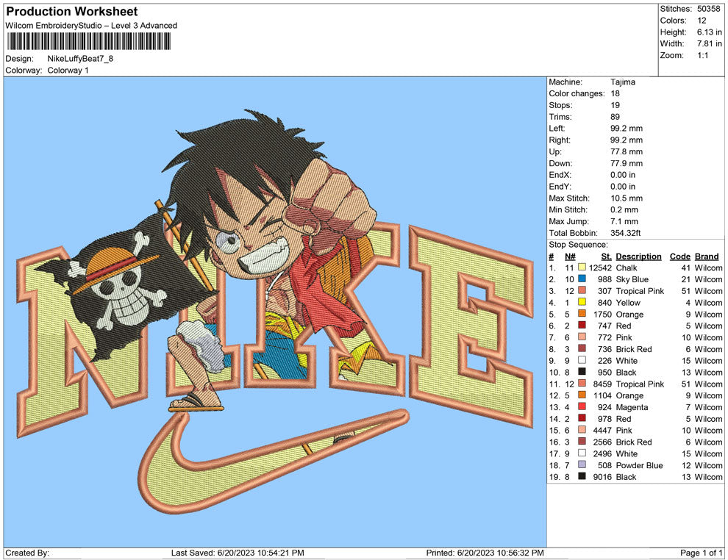Click the Min Stitch value '0.2 mm'
This screenshot has width=728, height=560.
coord(624,209)
